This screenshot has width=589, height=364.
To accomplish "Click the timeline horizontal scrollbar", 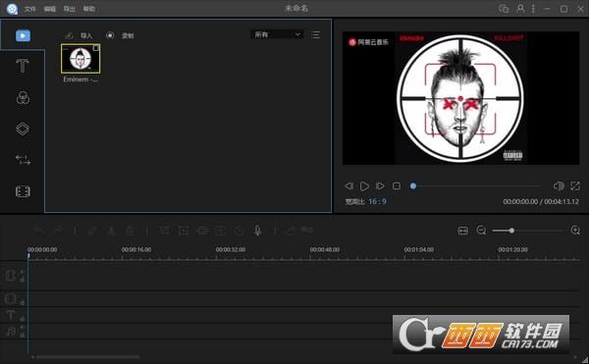I will (x=88, y=357).
